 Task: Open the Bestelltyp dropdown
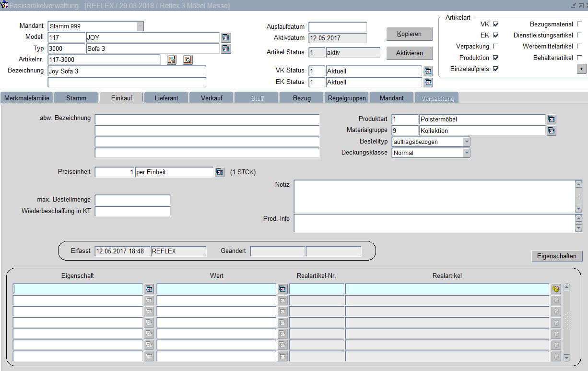[x=466, y=142]
